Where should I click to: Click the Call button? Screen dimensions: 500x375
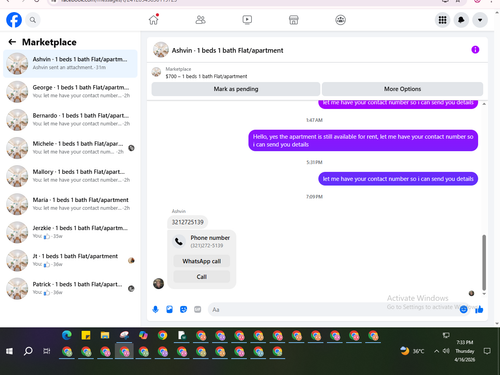[x=202, y=277]
